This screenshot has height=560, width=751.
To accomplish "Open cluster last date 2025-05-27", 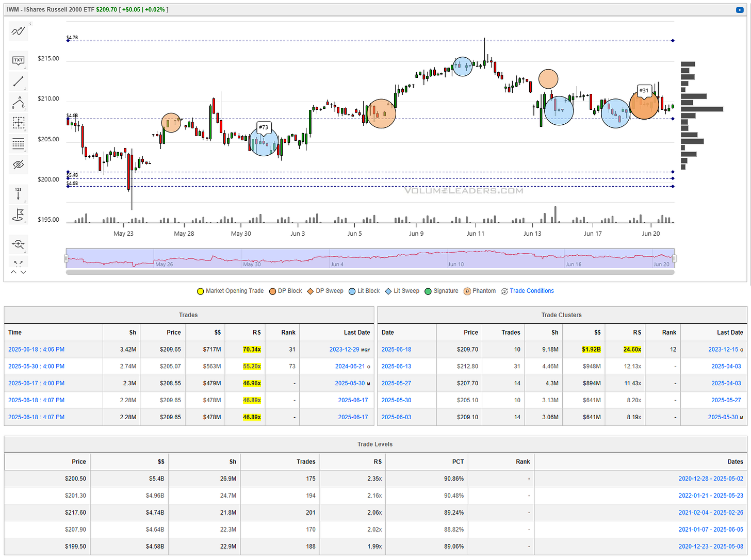I will pyautogui.click(x=726, y=400).
